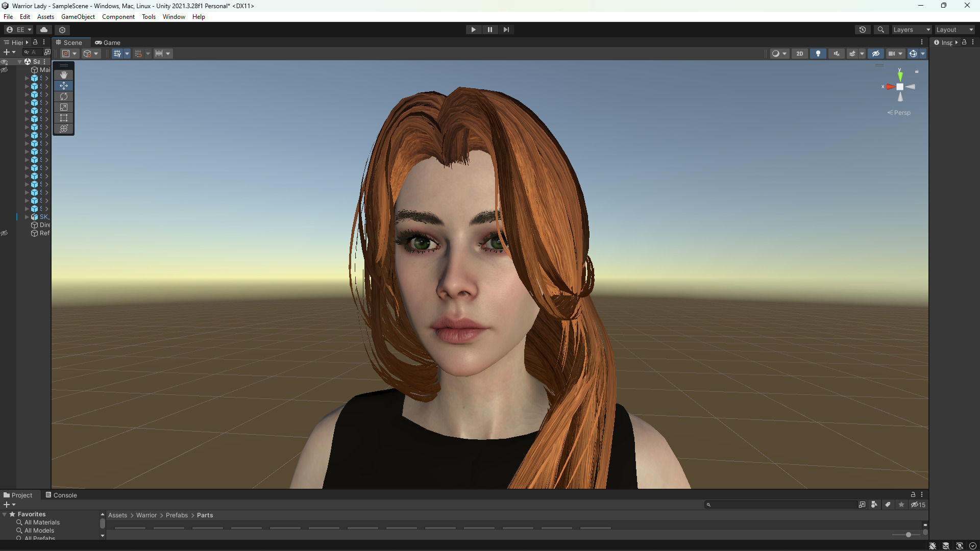The width and height of the screenshot is (980, 551).
Task: Toggle scene lighting bulb
Action: (818, 54)
